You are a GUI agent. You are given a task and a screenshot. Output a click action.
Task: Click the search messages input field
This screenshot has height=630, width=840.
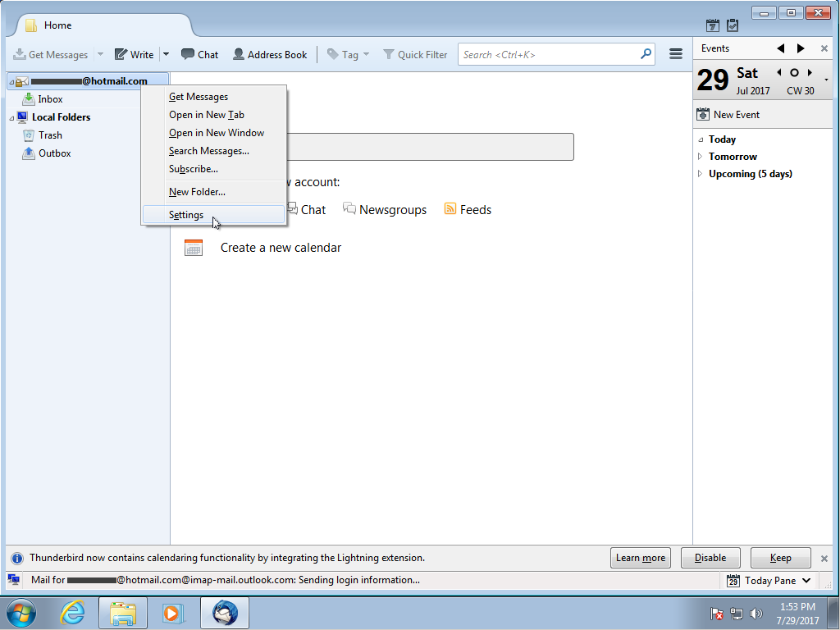(x=550, y=55)
